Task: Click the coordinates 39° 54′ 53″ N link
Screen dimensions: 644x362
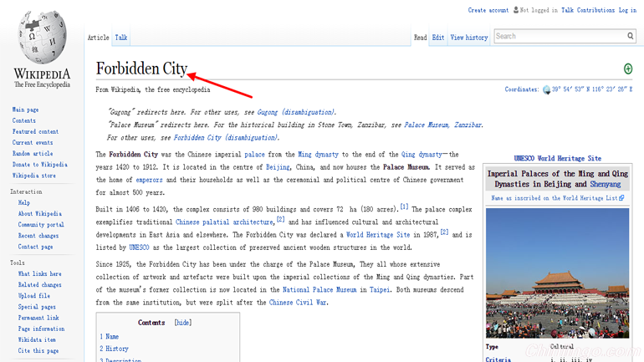Action: [x=592, y=89]
